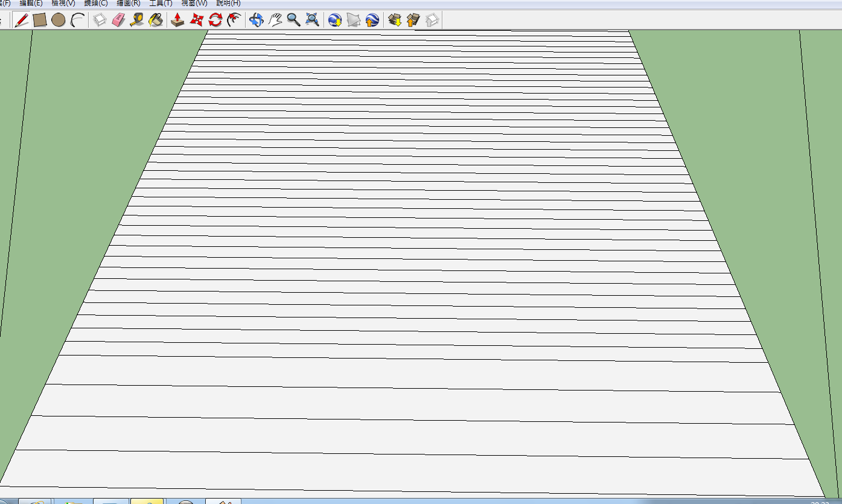This screenshot has height=504, width=842.
Task: Click the Zoom Extents icon
Action: (x=312, y=21)
